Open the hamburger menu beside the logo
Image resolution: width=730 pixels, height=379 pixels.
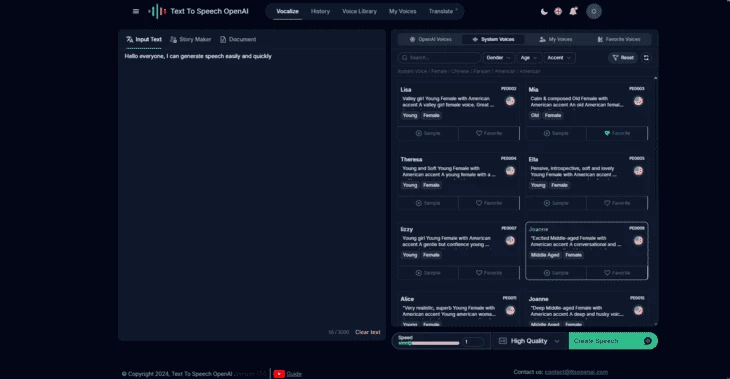[x=135, y=11]
